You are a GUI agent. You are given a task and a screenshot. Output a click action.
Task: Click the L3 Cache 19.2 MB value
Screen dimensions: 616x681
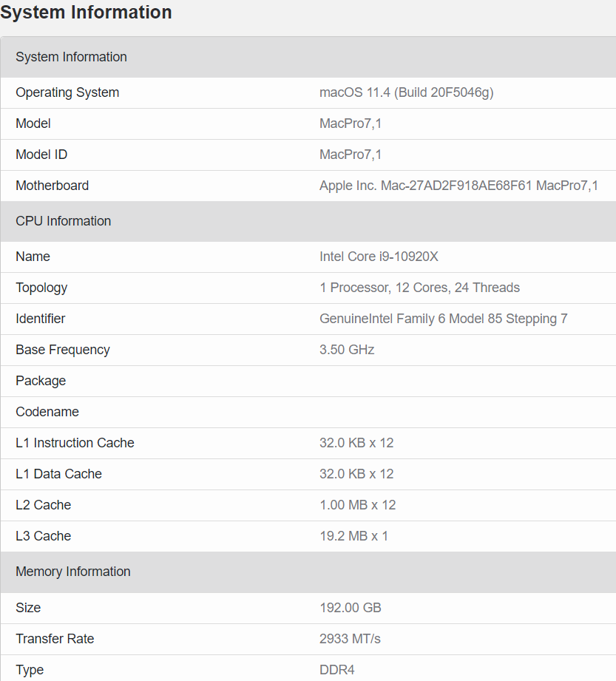click(353, 536)
